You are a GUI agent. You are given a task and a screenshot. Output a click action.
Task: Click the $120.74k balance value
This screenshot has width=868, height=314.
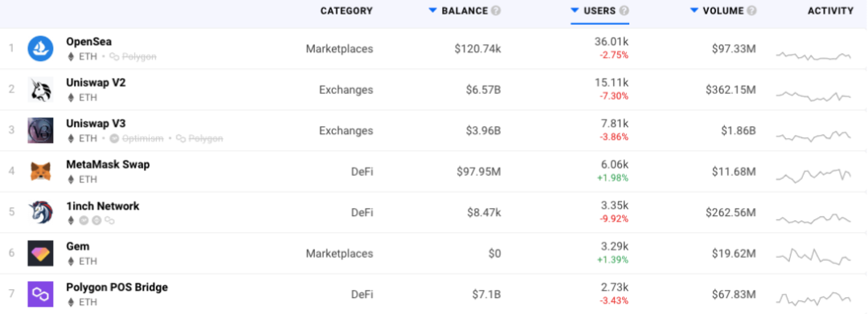(477, 49)
